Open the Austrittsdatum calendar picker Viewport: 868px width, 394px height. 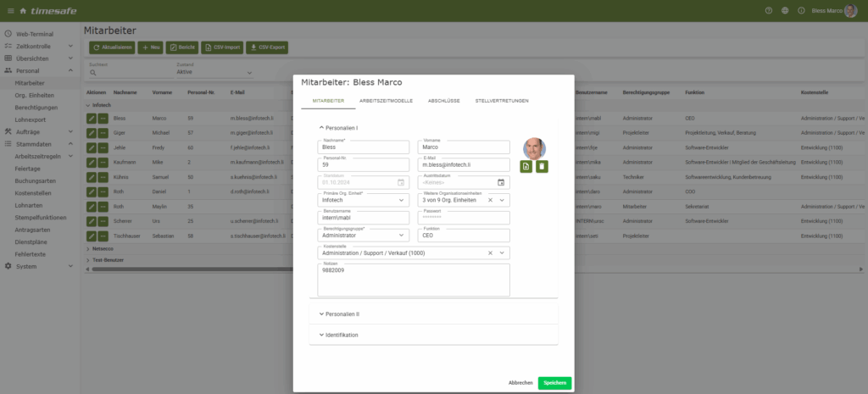501,183
